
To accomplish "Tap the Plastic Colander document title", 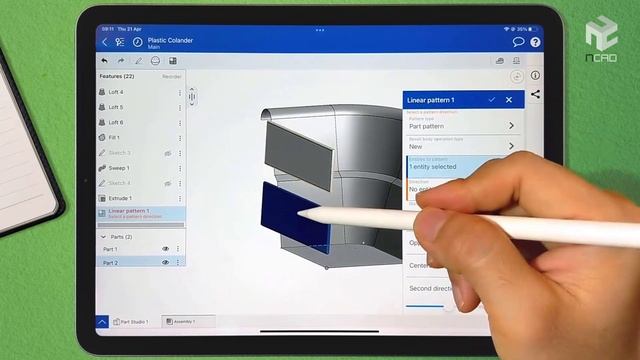I will (170, 40).
